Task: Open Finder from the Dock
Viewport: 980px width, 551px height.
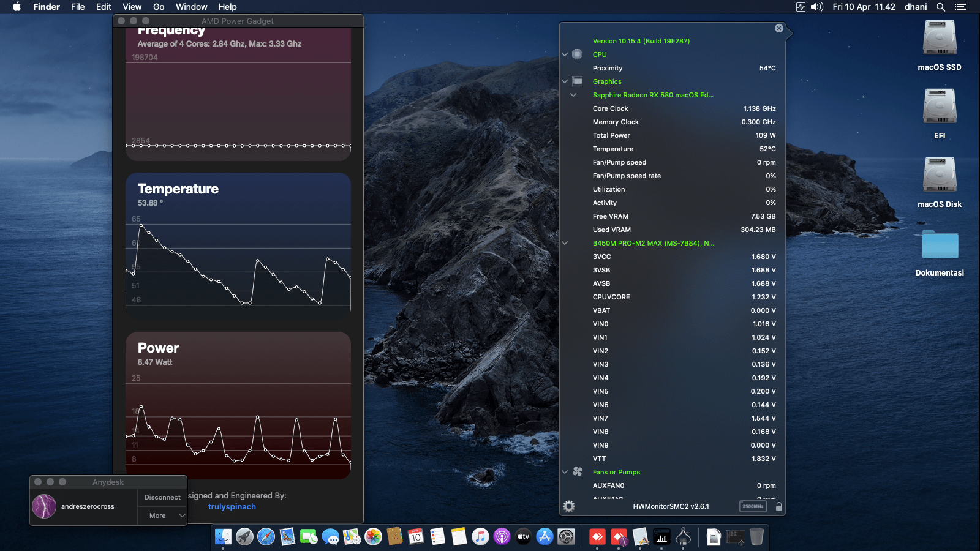Action: (x=223, y=537)
